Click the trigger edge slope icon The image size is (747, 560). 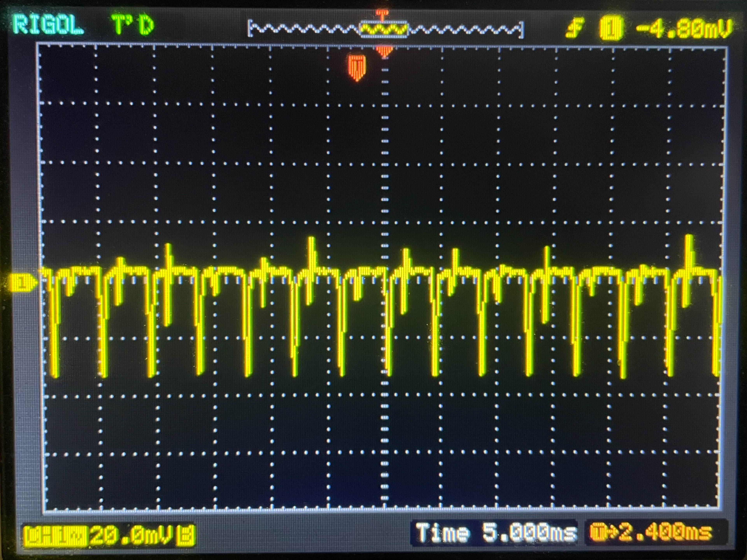pyautogui.click(x=575, y=28)
